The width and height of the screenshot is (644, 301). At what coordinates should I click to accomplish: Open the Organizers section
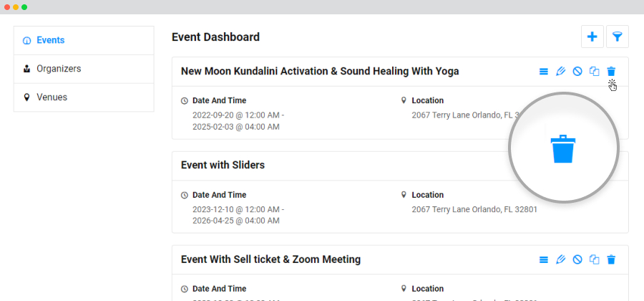coord(84,69)
